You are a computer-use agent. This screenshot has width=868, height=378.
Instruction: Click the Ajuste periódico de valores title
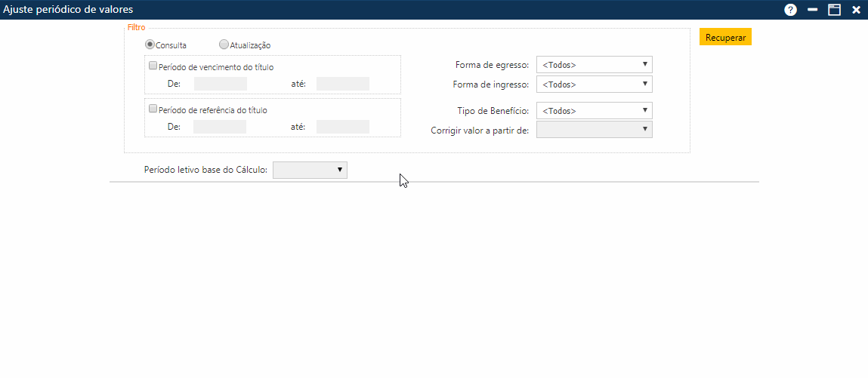[x=70, y=10]
